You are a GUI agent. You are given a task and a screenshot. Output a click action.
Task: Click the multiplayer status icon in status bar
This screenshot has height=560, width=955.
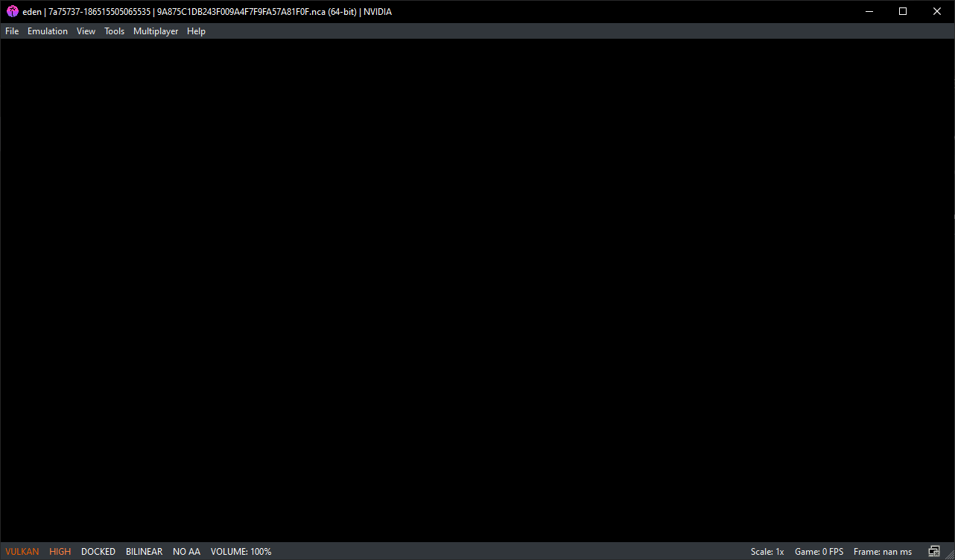coord(934,552)
